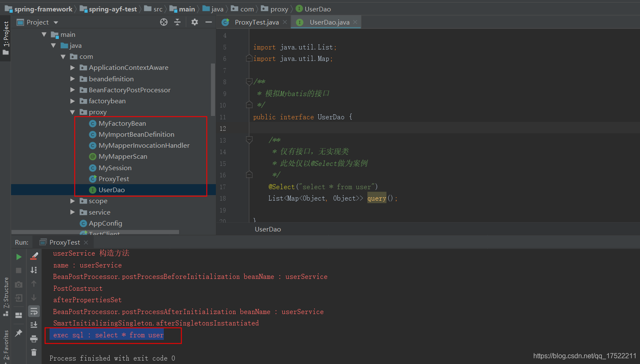Sort output with the sort icon
The width and height of the screenshot is (640, 364).
pos(34,270)
